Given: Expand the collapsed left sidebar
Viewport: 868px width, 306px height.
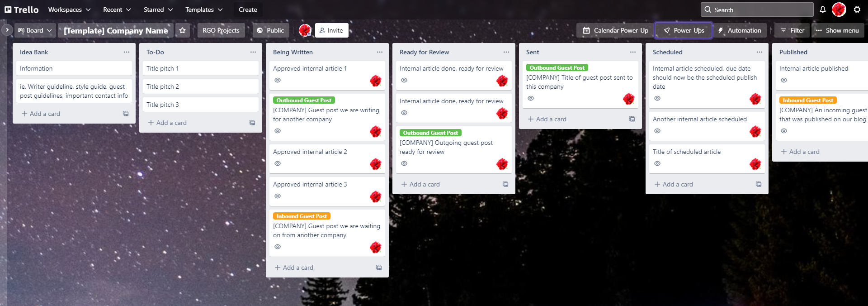Looking at the screenshot, I should (7, 30).
